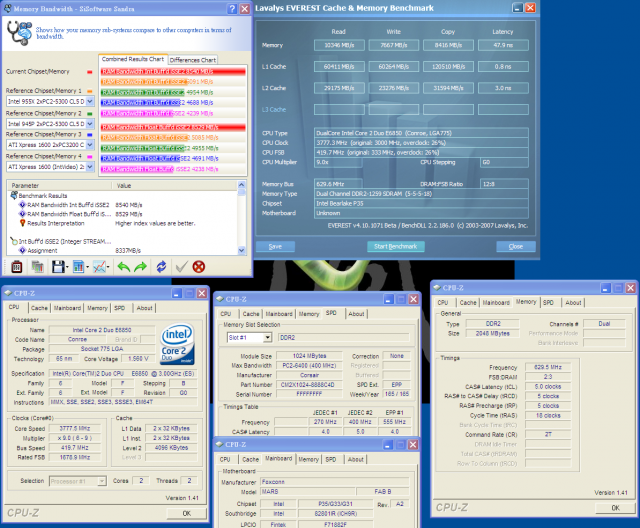Switch to Differences Chart tab

[193, 60]
